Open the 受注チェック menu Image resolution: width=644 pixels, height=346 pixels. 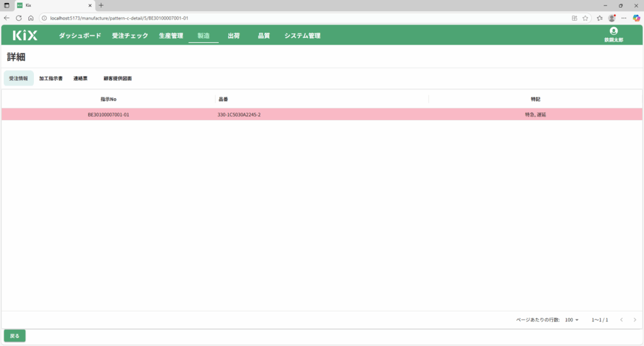point(130,36)
